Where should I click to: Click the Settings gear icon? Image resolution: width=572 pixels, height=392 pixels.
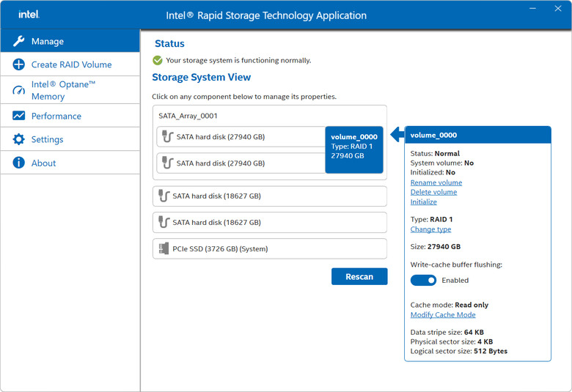18,139
